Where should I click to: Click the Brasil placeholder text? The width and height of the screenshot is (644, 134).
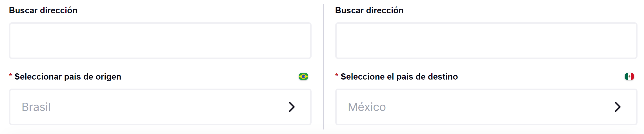[36, 107]
